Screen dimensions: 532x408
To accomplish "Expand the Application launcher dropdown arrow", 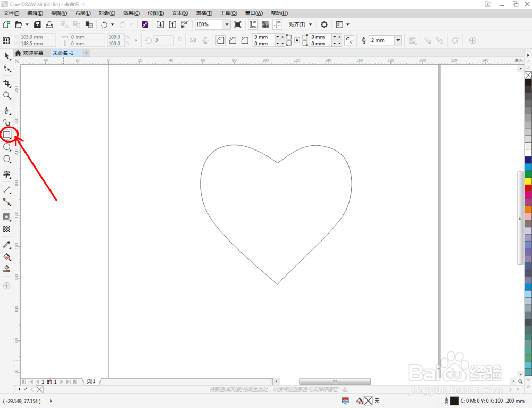I will point(348,24).
